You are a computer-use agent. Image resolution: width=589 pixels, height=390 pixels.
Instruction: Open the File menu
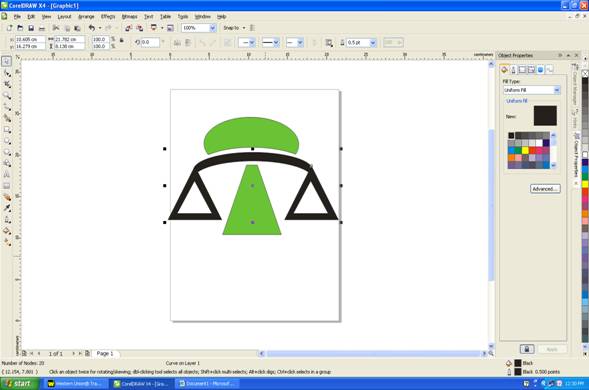[x=17, y=17]
